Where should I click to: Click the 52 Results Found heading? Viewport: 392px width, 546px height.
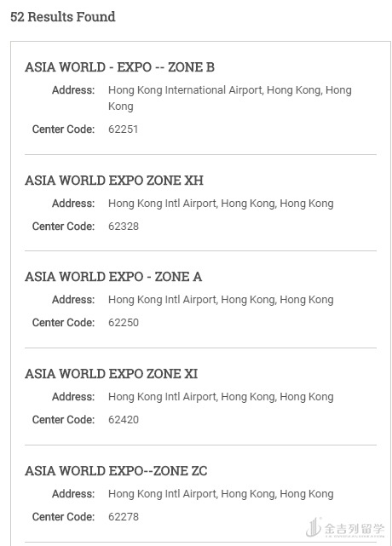[63, 17]
